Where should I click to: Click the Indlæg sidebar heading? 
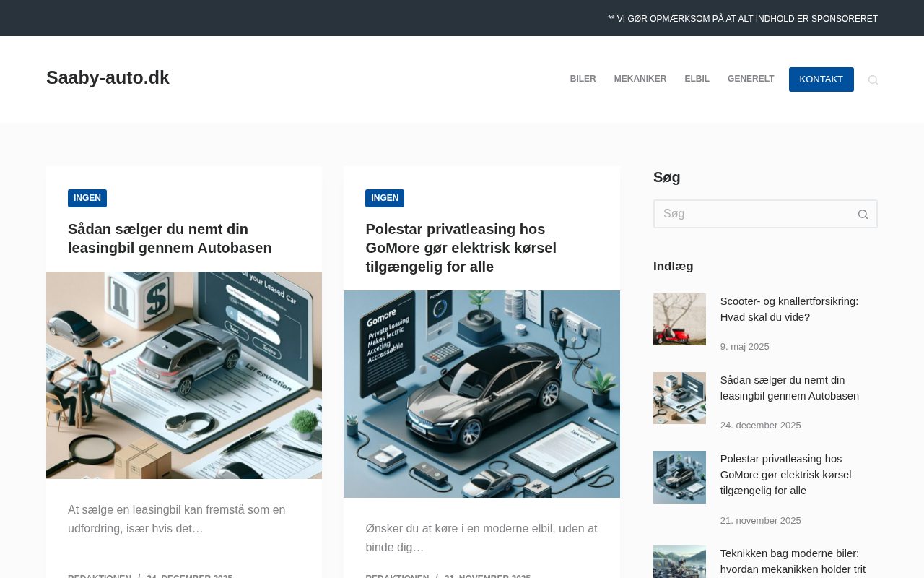pos(674,266)
